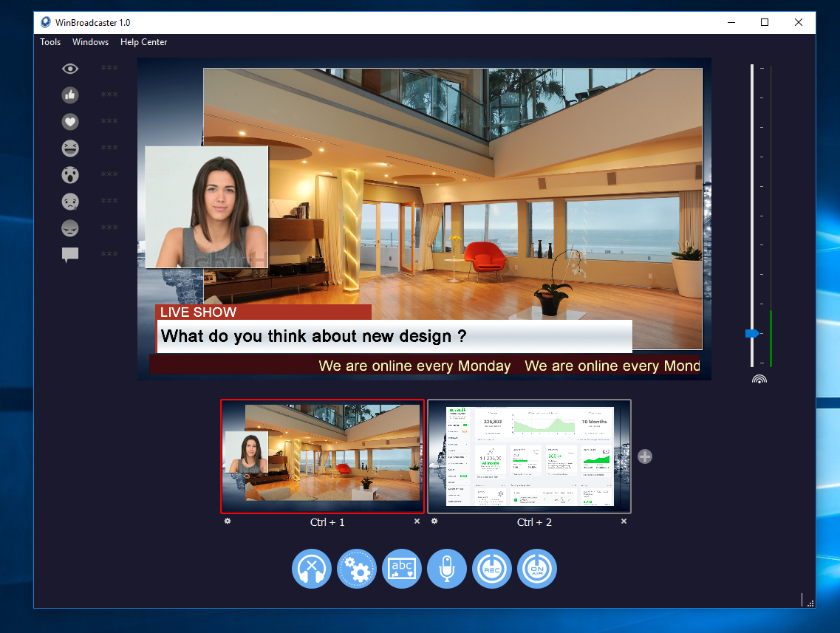Screen dimensions: 840x633
Task: Click the laughing face reaction icon
Action: [70, 148]
